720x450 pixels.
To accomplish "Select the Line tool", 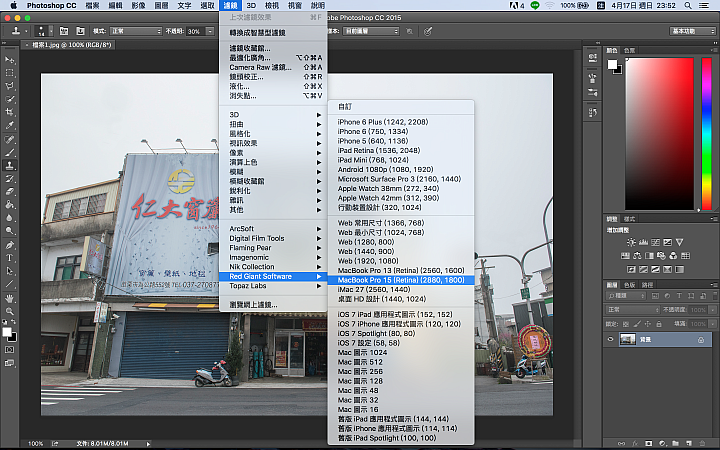I will 10,284.
